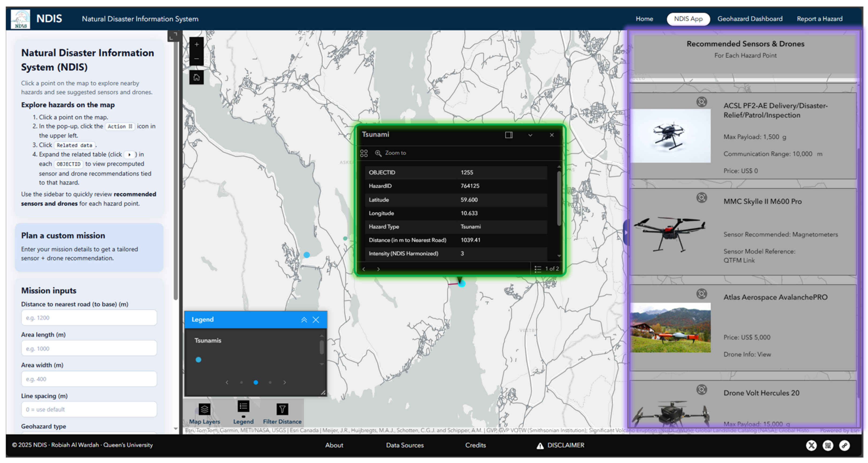Screen dimensions: 868x463
Task: Collapse the Tsunami popup with chevron
Action: [530, 135]
